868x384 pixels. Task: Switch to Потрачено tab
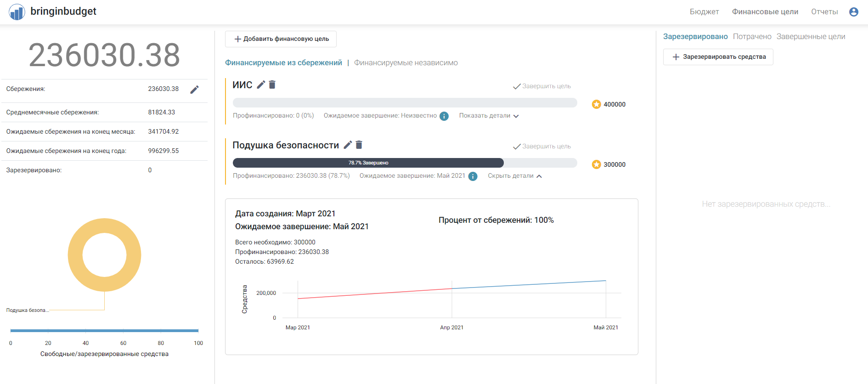752,37
